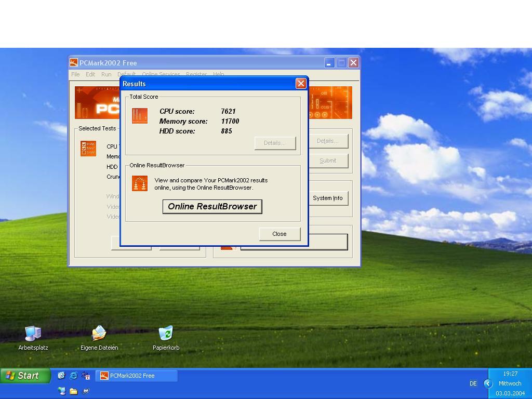Click the Selected Tests checklist icon
The image size is (532, 399).
[x=88, y=149]
